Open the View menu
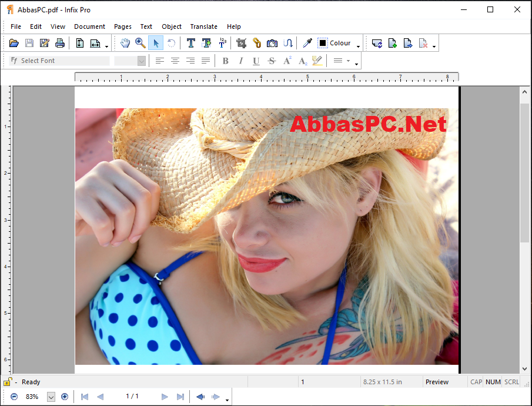The width and height of the screenshot is (532, 406). (58, 26)
